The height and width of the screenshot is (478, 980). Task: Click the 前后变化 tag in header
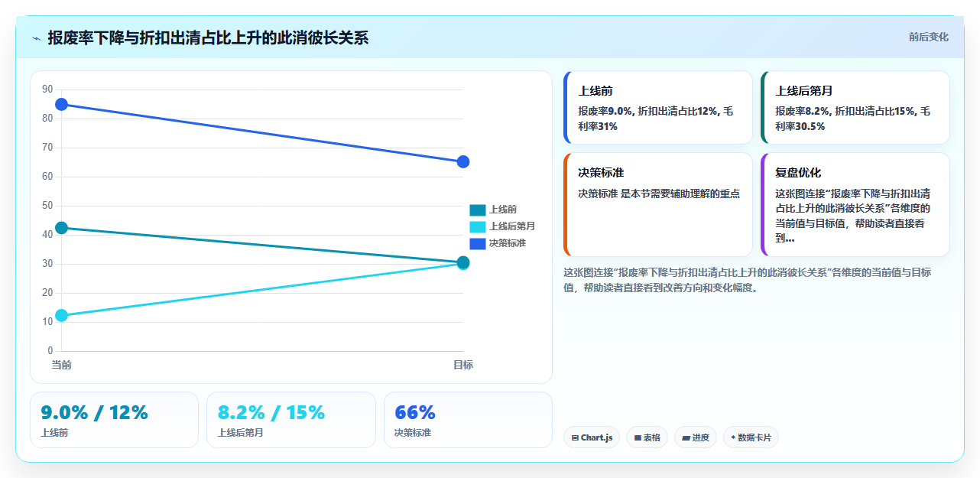928,37
